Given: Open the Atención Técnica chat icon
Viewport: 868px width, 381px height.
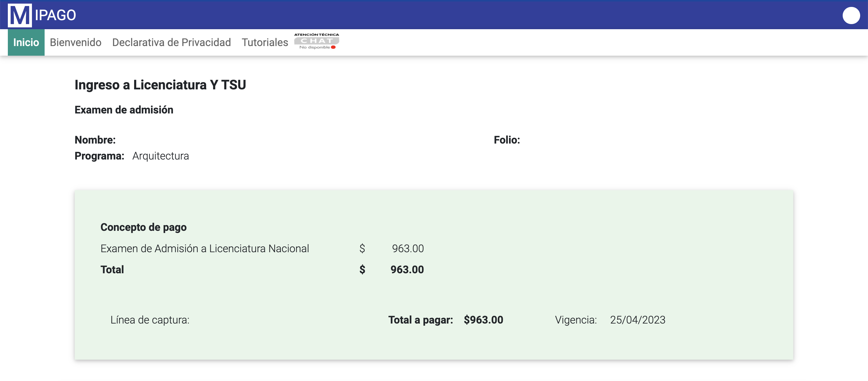Looking at the screenshot, I should pyautogui.click(x=316, y=40).
